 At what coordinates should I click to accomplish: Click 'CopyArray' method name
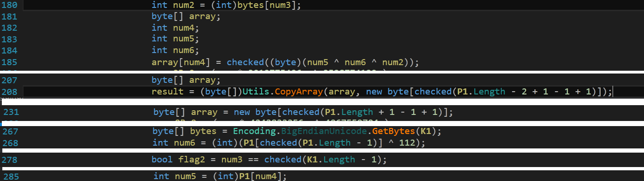click(299, 92)
